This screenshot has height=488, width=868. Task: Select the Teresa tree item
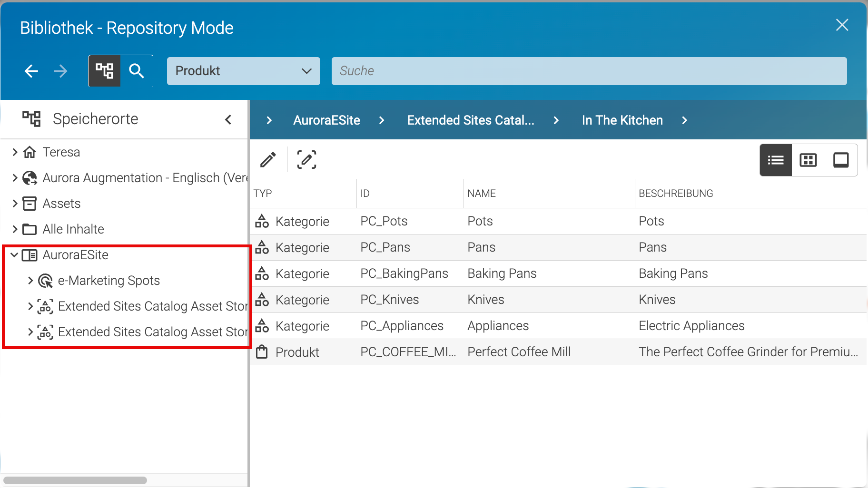pos(61,152)
